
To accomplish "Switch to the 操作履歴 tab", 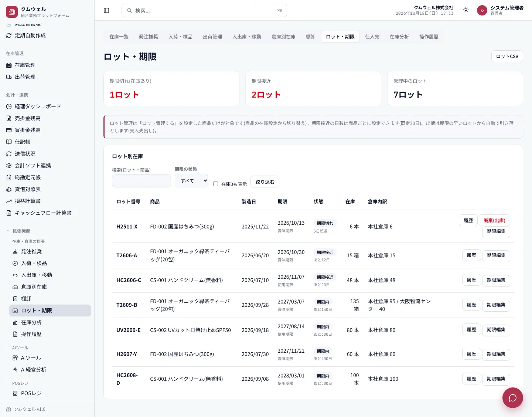I will pyautogui.click(x=429, y=37).
